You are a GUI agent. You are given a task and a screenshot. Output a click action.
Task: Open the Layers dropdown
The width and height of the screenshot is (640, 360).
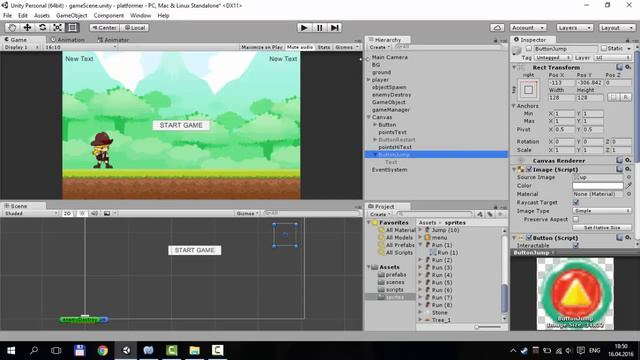point(574,27)
